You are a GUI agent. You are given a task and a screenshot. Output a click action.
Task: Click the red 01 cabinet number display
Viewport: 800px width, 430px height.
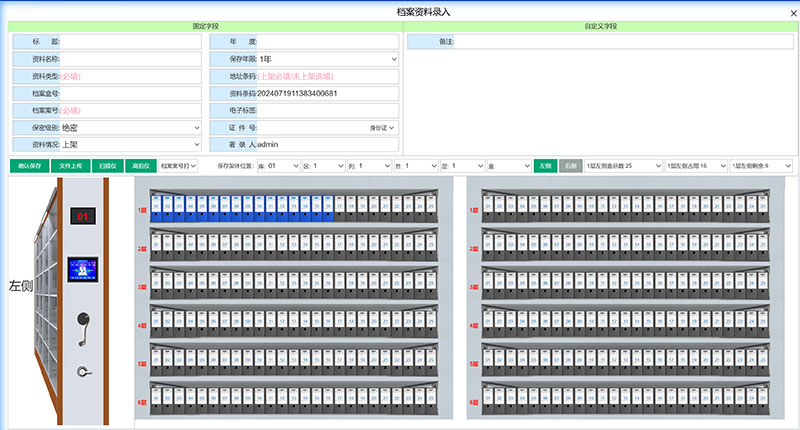pos(83,216)
